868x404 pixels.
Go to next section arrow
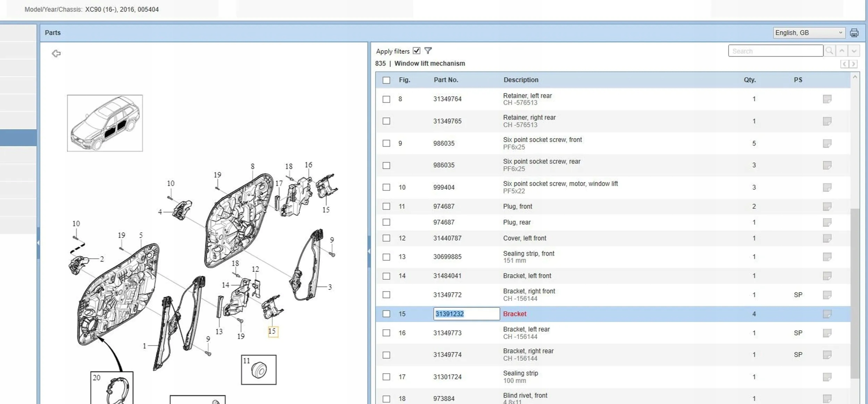853,64
